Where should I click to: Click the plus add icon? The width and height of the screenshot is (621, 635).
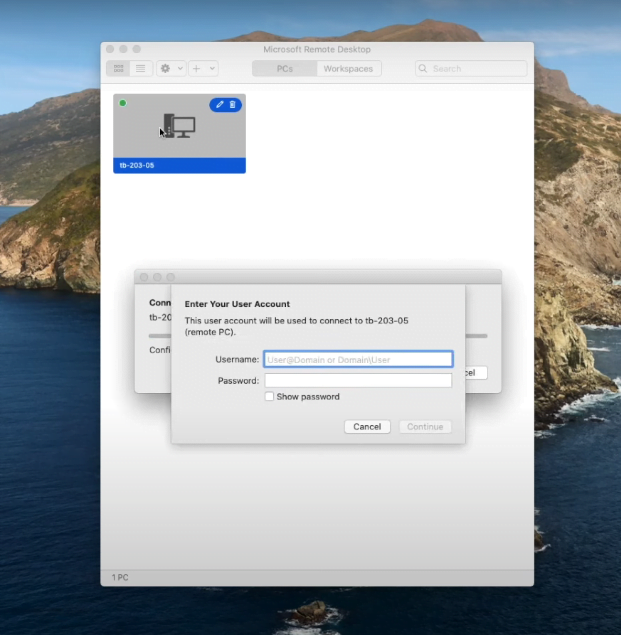tap(197, 69)
